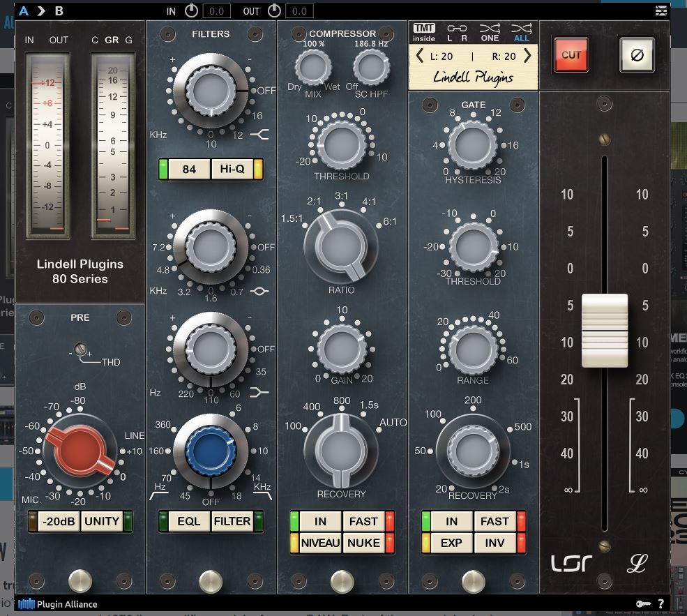Click the gate HYSTERESIS knob
Image resolution: width=687 pixels, height=616 pixels.
[x=473, y=144]
